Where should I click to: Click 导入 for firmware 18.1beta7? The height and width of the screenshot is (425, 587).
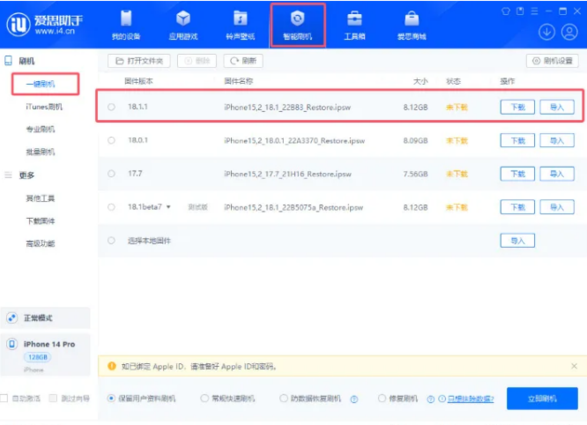click(x=557, y=207)
